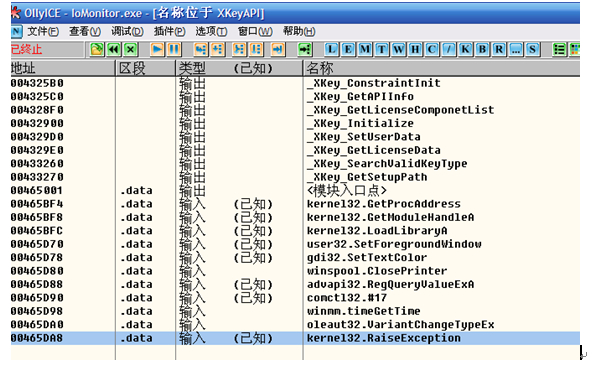Image resolution: width=600 pixels, height=367 pixels.
Task: Select gdi32.SetTextColor import
Action: [x=295, y=257]
